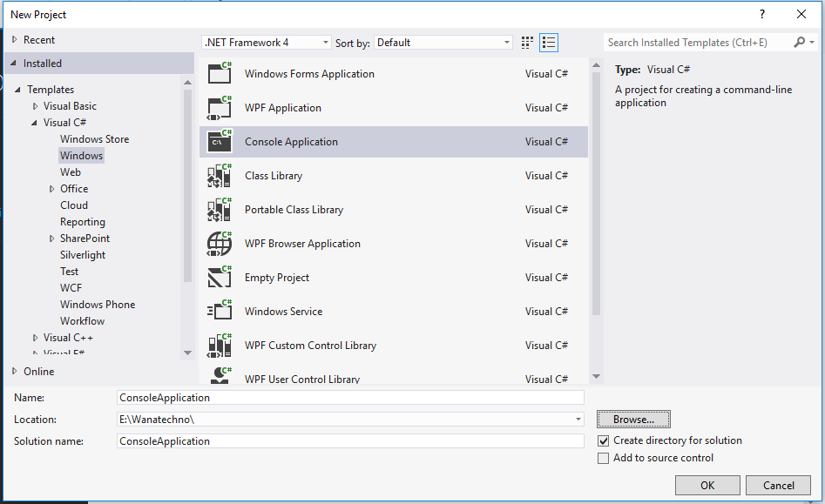Choose the Windows Service template icon

click(220, 312)
